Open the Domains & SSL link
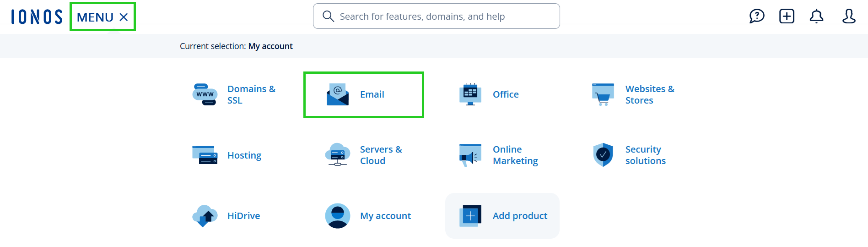868x247 pixels. point(251,94)
